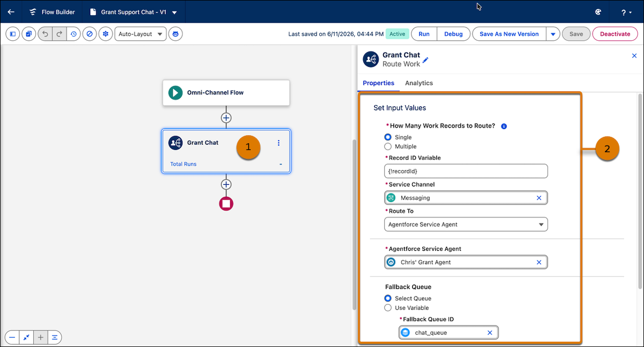Switch to the Properties tab
This screenshot has width=644, height=347.
(378, 83)
